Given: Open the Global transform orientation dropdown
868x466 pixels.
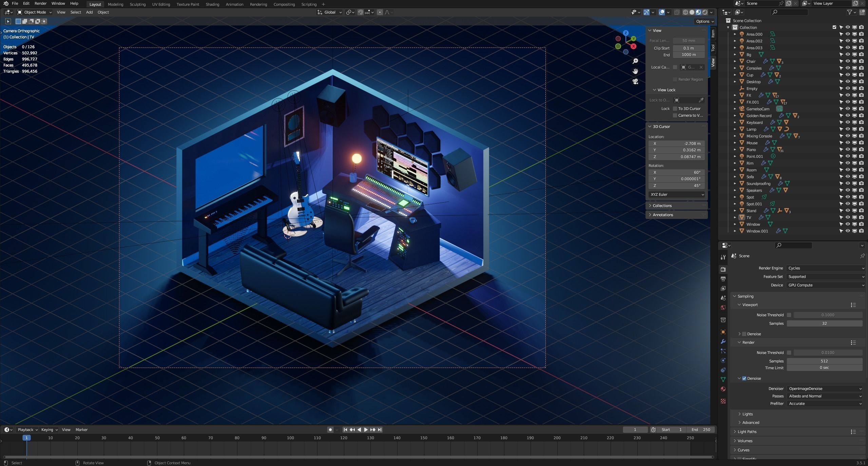Looking at the screenshot, I should pos(329,12).
